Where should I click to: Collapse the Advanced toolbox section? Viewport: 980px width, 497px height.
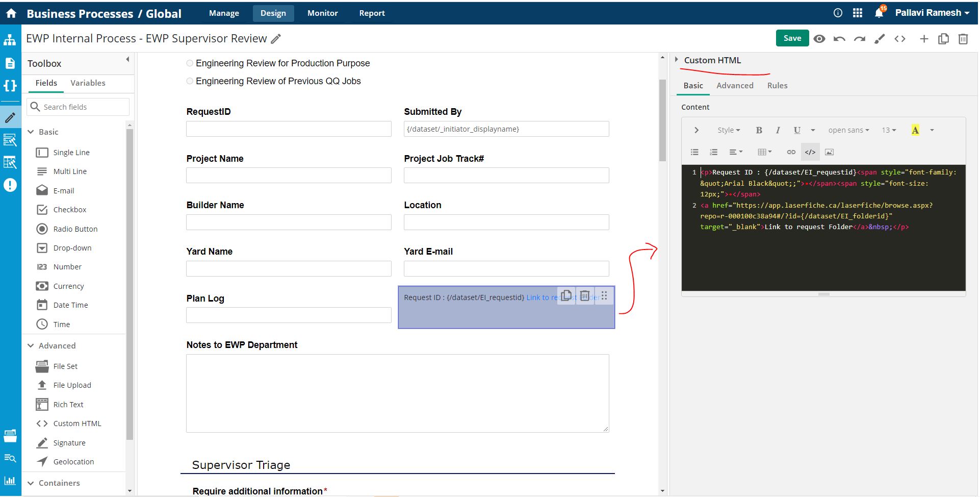tap(31, 345)
